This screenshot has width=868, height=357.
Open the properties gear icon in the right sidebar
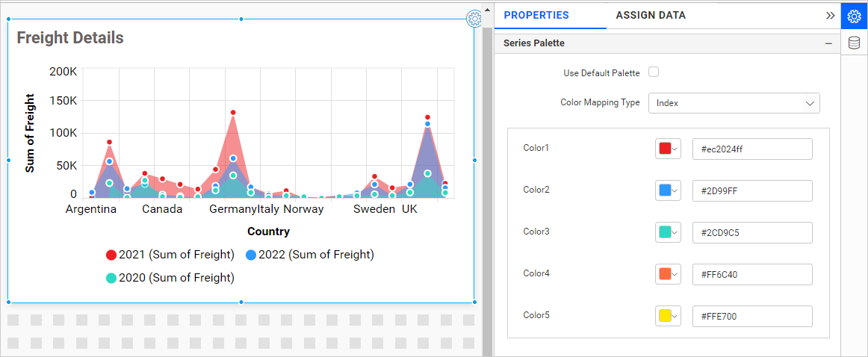(854, 16)
